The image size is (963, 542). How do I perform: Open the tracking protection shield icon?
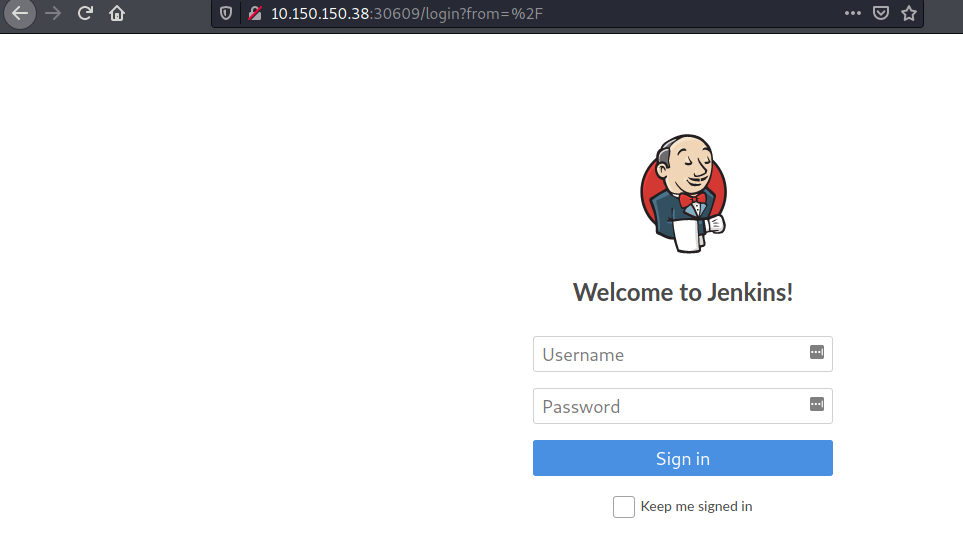click(x=226, y=14)
